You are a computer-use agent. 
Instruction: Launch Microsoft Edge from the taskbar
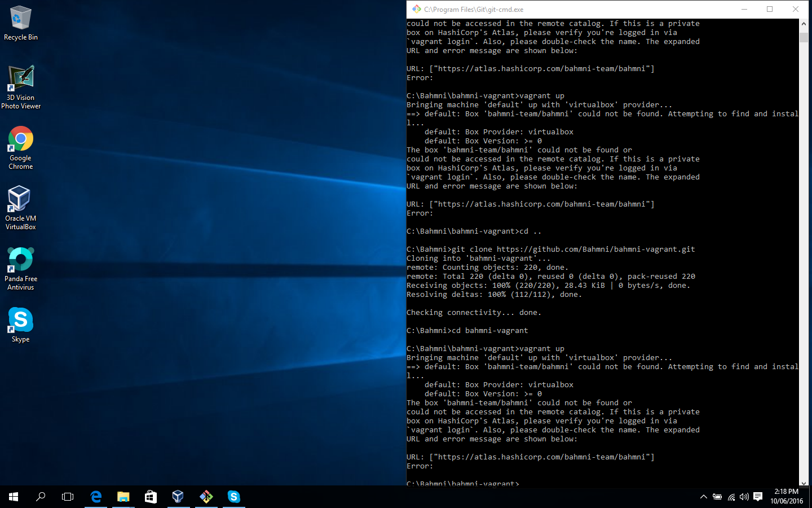[96, 497]
